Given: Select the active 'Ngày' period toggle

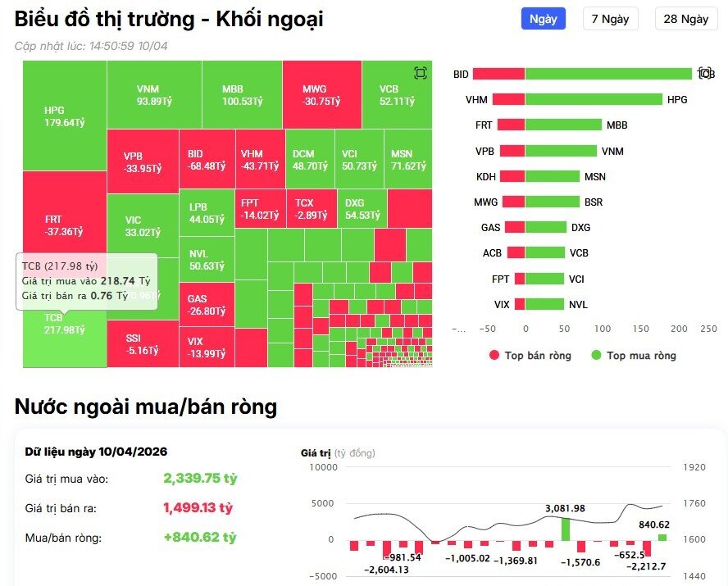Looking at the screenshot, I should click(x=543, y=18).
